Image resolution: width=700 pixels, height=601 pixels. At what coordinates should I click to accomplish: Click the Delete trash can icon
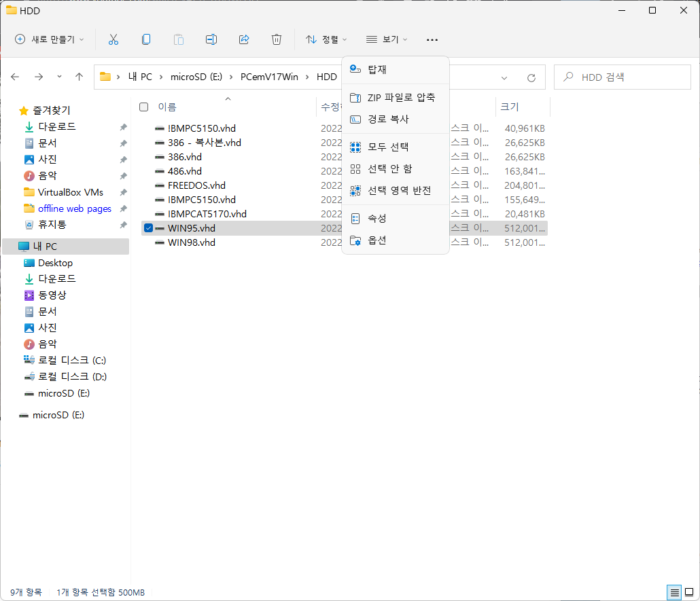click(277, 39)
